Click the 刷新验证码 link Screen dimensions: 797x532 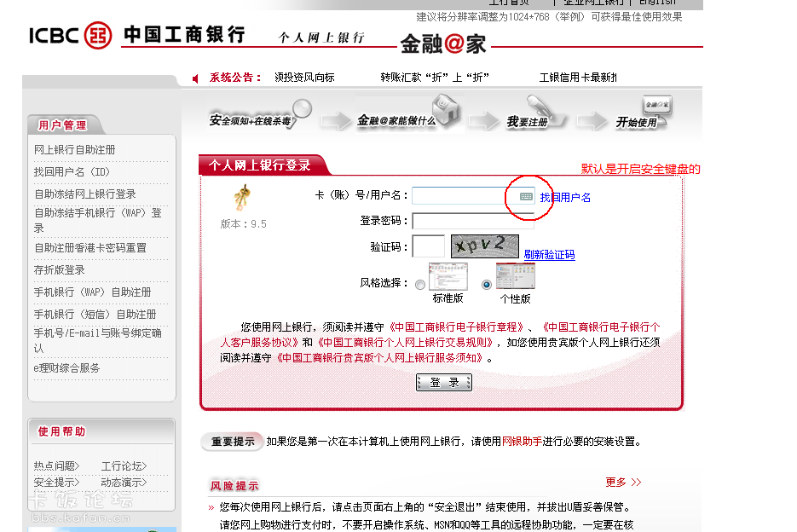pos(550,254)
